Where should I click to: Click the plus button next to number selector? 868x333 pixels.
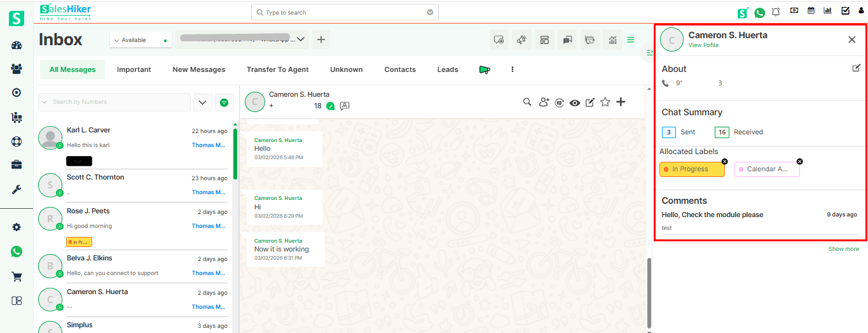click(x=321, y=39)
